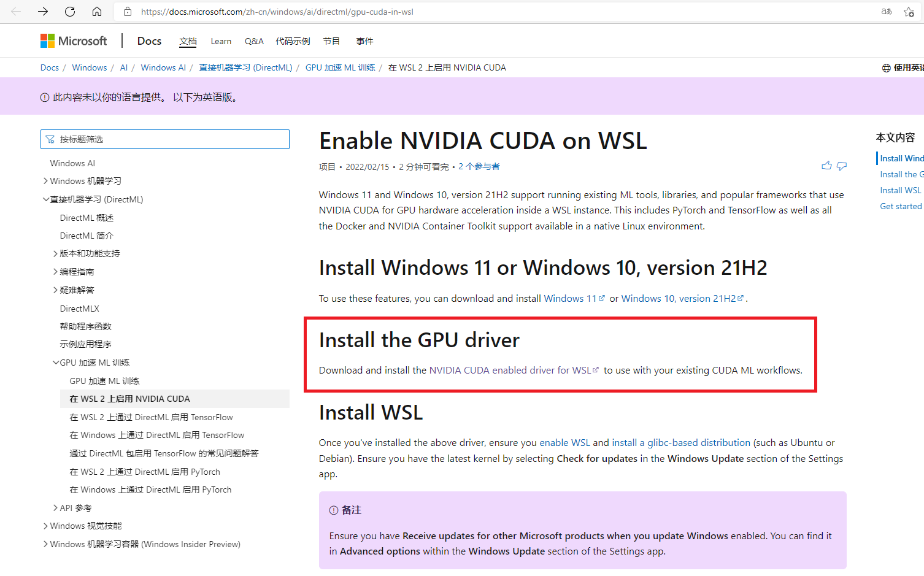Click the enable WSL link

[564, 442]
